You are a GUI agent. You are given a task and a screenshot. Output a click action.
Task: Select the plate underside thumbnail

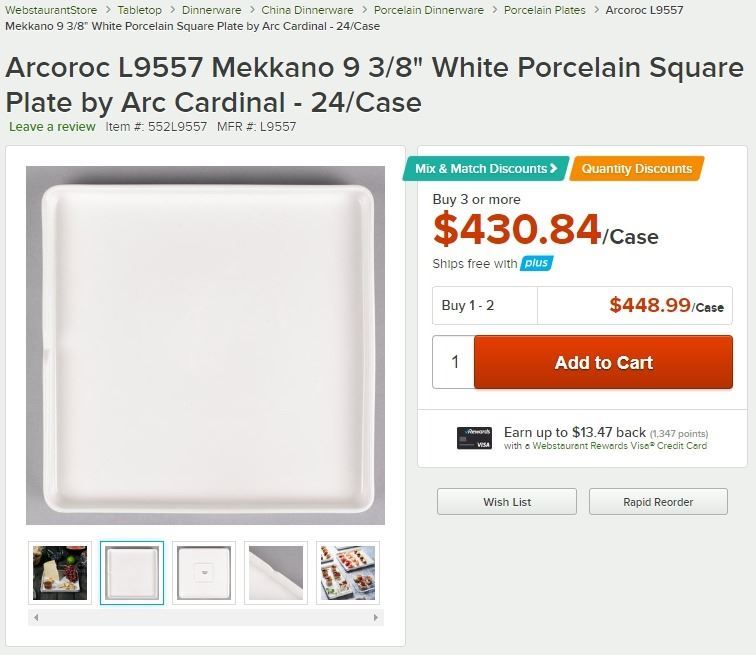tap(204, 573)
